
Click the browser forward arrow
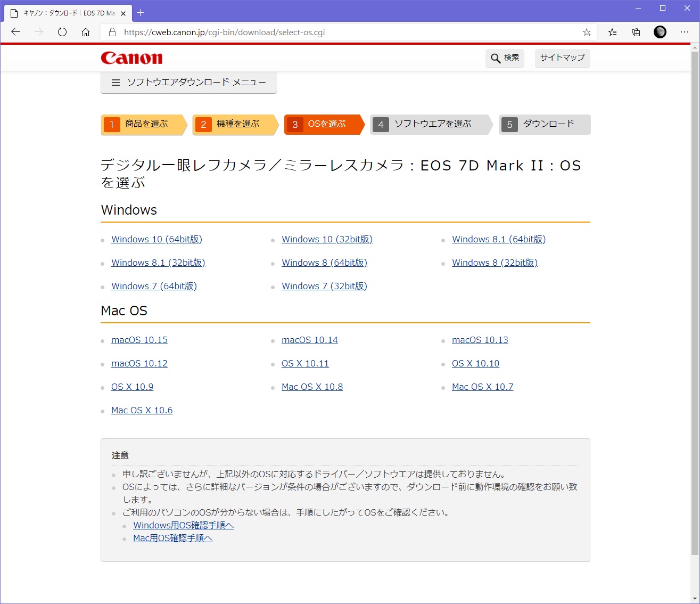pyautogui.click(x=39, y=32)
